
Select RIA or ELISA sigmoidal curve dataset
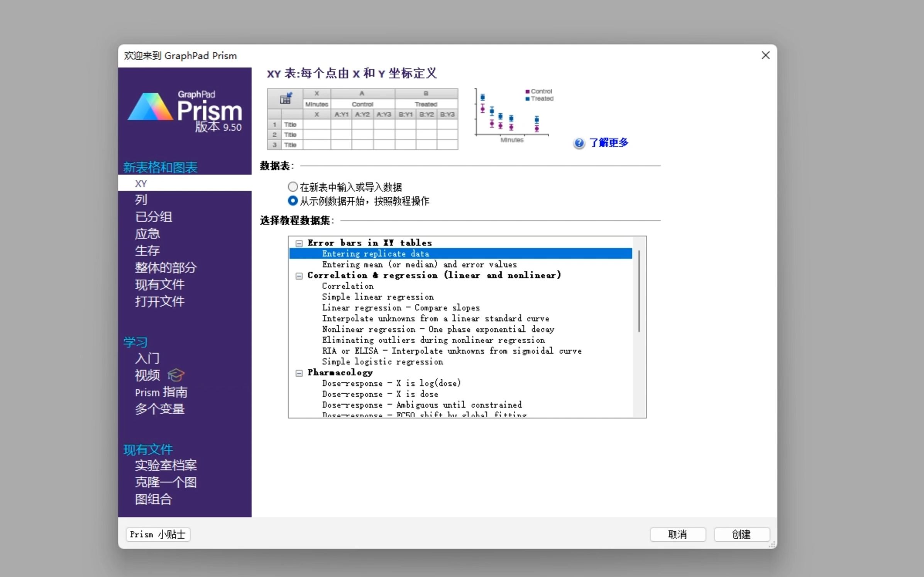pyautogui.click(x=452, y=351)
